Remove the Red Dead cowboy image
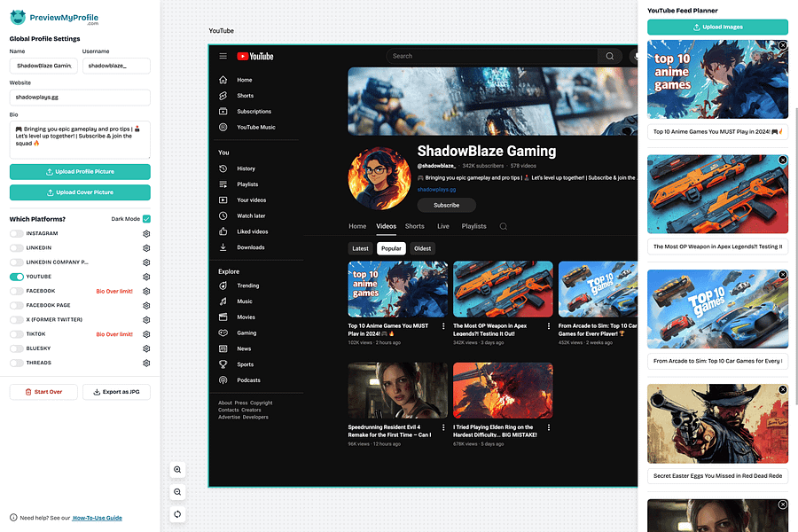 pos(783,389)
